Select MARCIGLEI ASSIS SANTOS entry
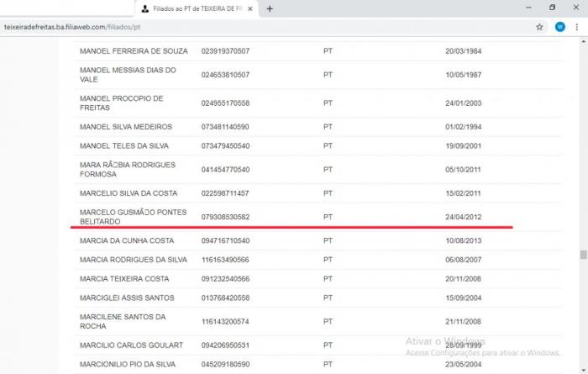Viewport: 588px width, 374px height. [126, 298]
